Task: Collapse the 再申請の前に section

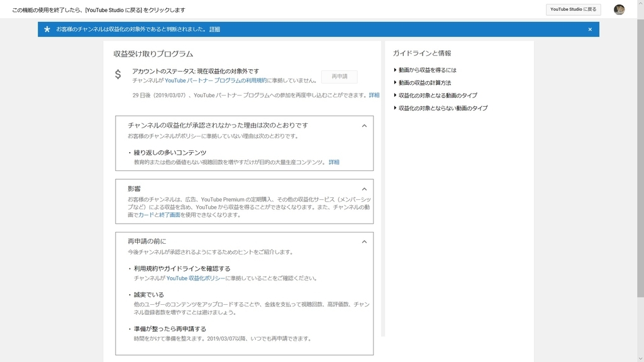Action: [x=364, y=242]
